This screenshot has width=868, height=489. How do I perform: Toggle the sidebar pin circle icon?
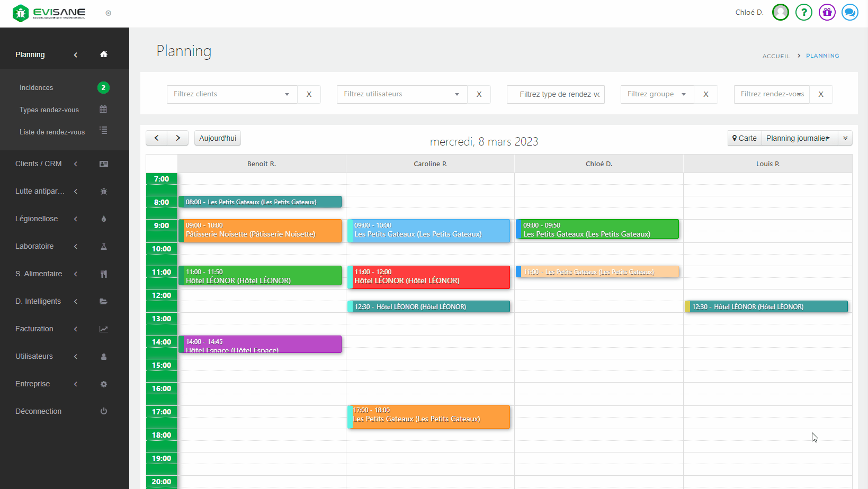(x=109, y=13)
